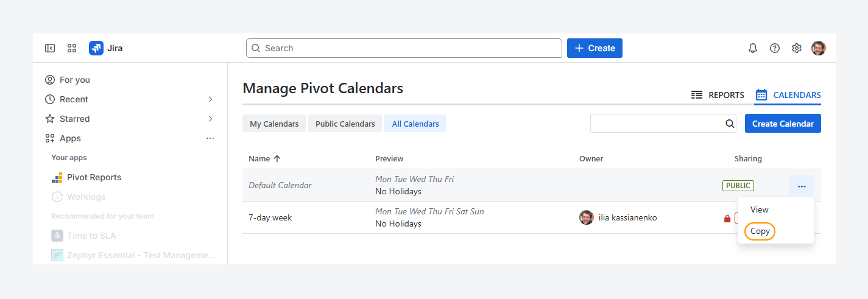Click Mon Tue Wed Thu Fri Sat Sun preview
The image size is (868, 299).
pyautogui.click(x=429, y=211)
